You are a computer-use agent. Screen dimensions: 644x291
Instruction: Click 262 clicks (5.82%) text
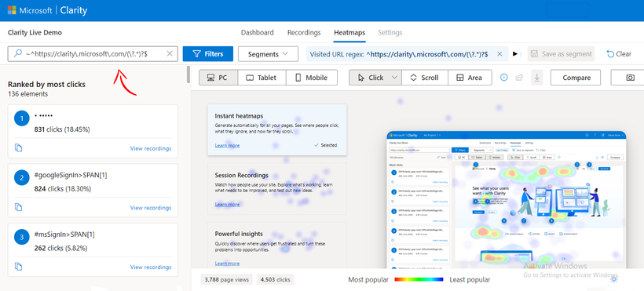(60, 249)
